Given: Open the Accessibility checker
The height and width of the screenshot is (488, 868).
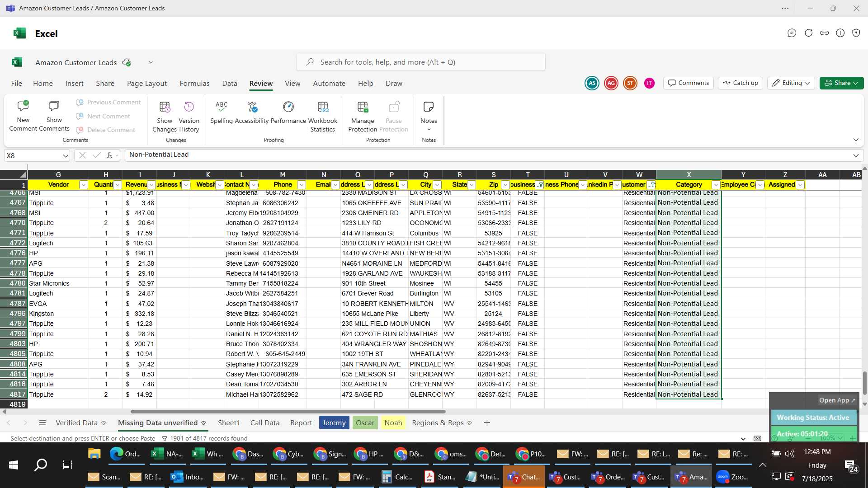Looking at the screenshot, I should [252, 112].
